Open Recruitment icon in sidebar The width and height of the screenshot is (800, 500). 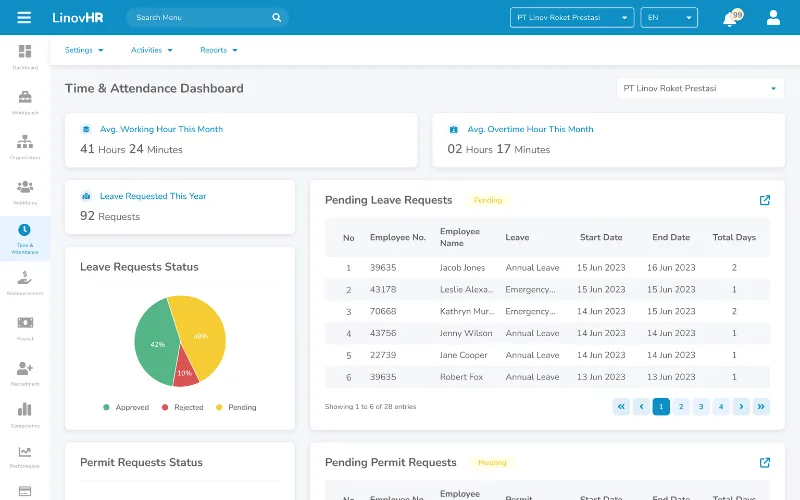[25, 373]
